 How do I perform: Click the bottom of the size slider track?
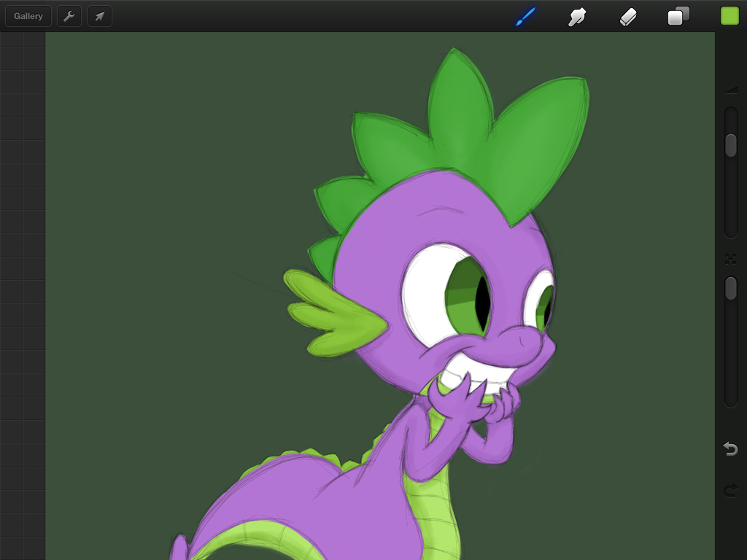pyautogui.click(x=731, y=230)
